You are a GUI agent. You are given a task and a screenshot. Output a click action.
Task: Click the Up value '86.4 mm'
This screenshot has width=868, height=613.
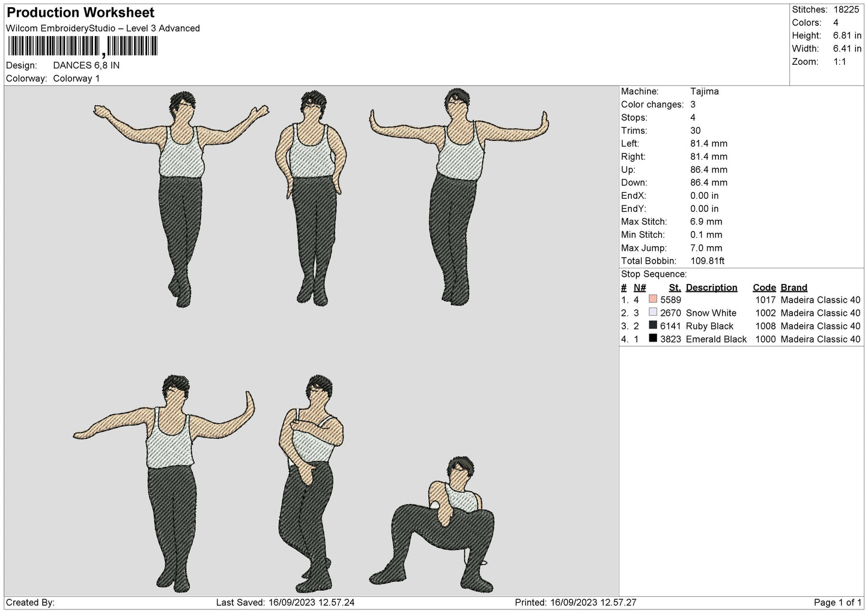709,170
